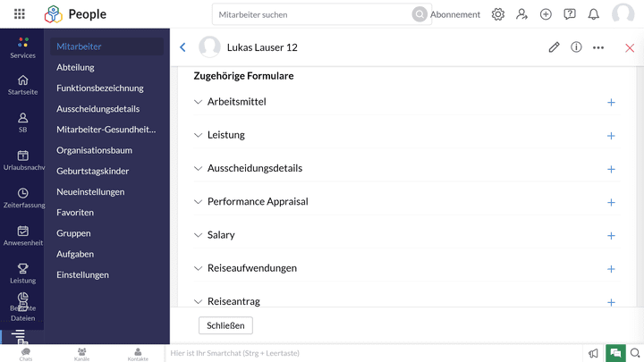Screen dimensions: 644x362
Task: Open Zeiterfassung in the sidebar
Action: (22, 198)
